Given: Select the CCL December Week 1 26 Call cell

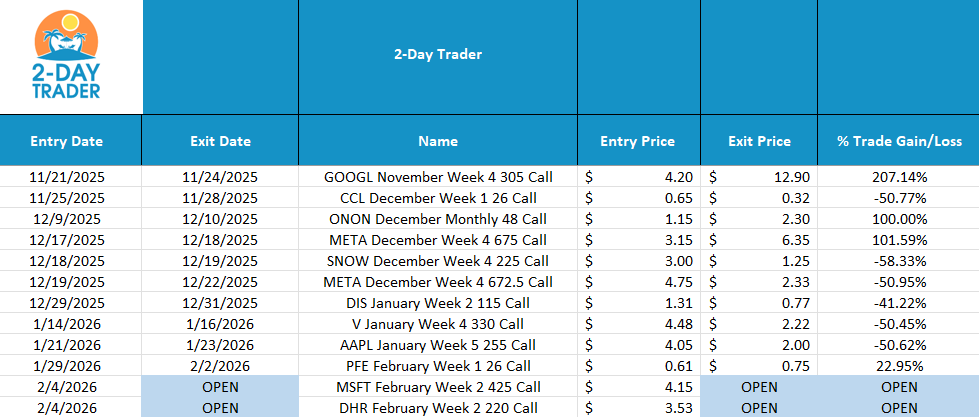Looking at the screenshot, I should [x=438, y=197].
